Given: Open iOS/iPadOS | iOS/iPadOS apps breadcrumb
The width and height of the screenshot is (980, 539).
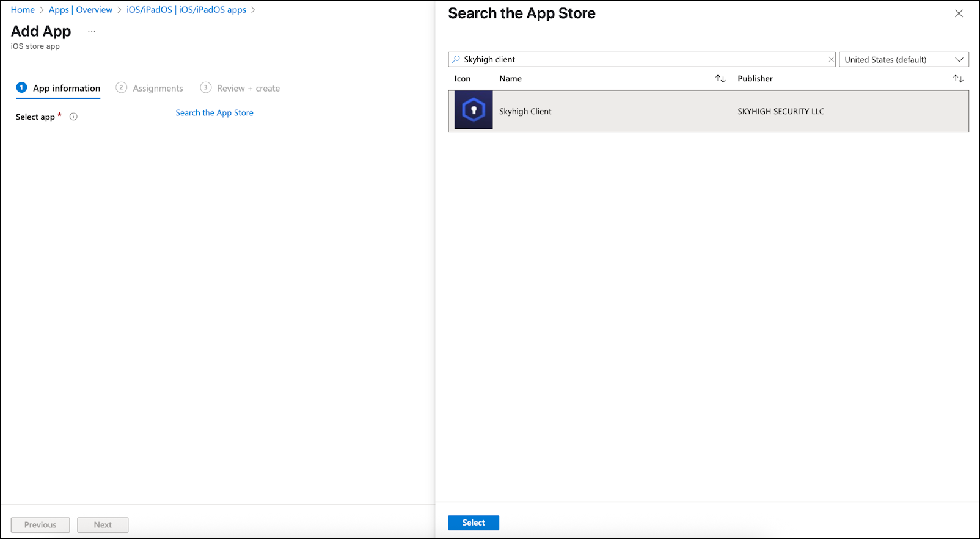Looking at the screenshot, I should click(186, 10).
